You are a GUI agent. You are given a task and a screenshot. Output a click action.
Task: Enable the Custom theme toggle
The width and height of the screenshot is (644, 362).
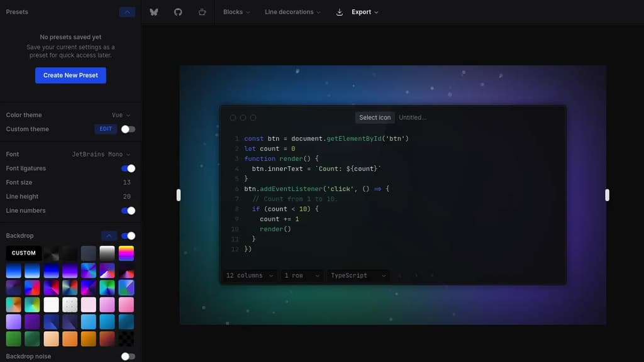point(128,129)
